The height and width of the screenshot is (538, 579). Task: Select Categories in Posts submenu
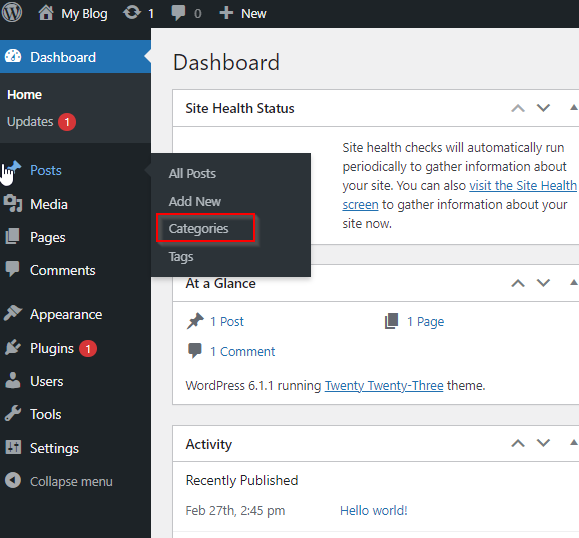[198, 229]
